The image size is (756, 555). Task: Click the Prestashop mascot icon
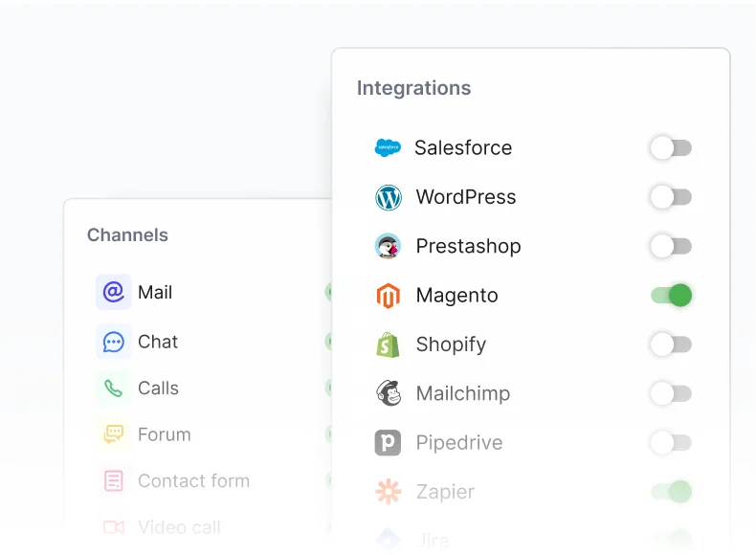[x=388, y=246]
